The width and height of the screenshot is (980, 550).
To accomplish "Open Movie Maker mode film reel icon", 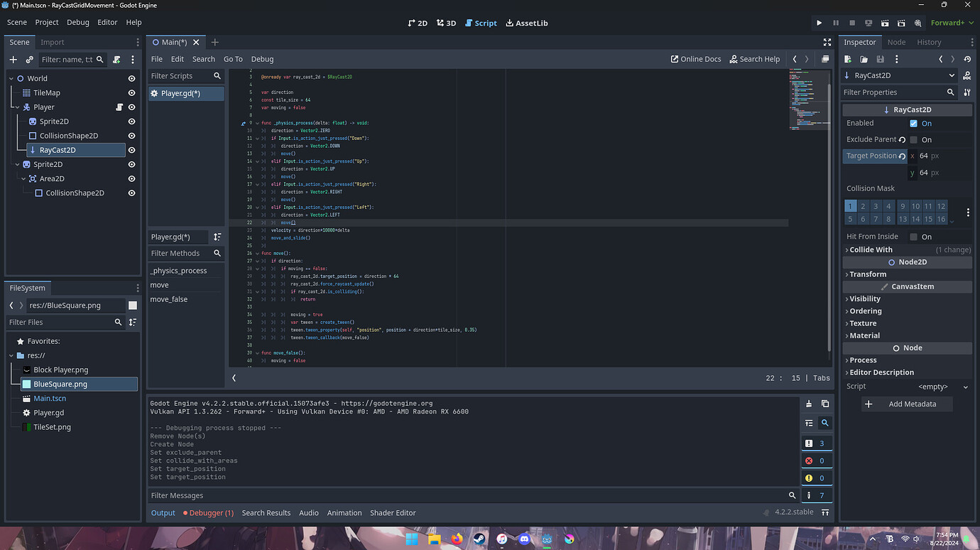I will click(x=918, y=23).
